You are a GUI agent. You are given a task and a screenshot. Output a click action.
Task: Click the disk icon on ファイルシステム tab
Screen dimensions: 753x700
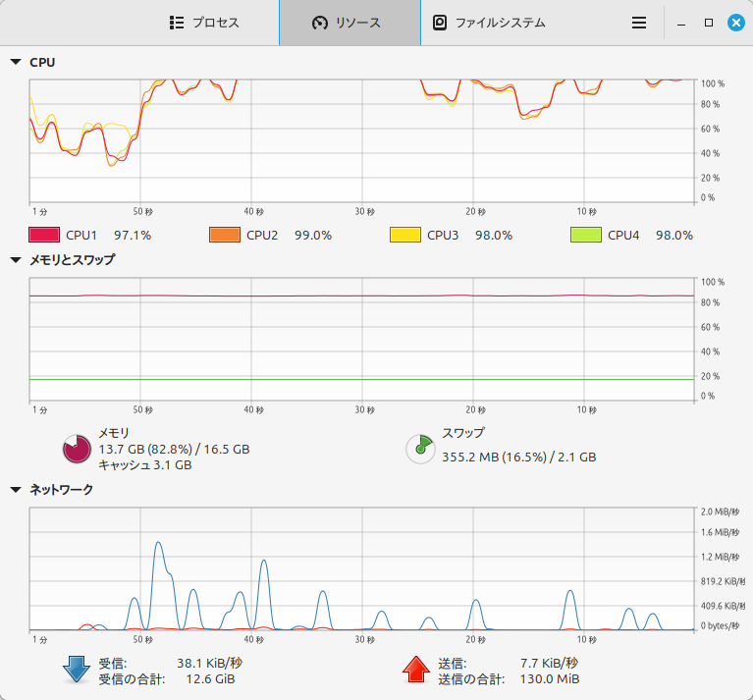point(440,23)
